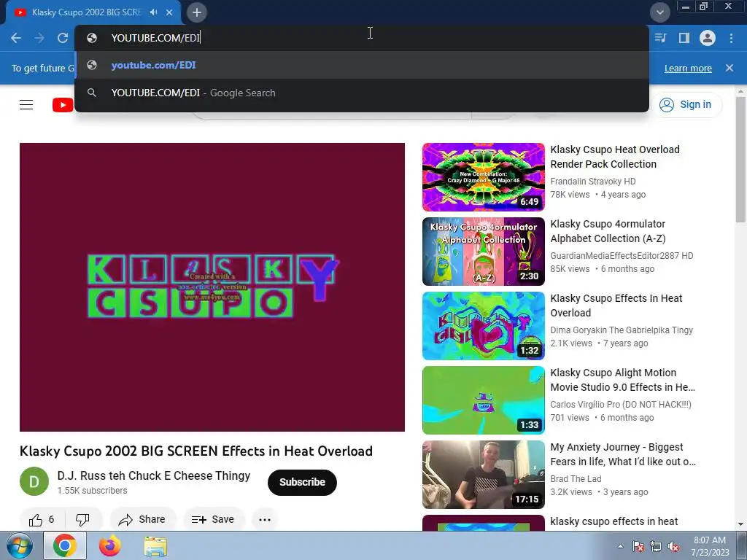Click the Klasky Csupo Effects In Heat Overload title
This screenshot has height=560, width=747.
pyautogui.click(x=616, y=306)
